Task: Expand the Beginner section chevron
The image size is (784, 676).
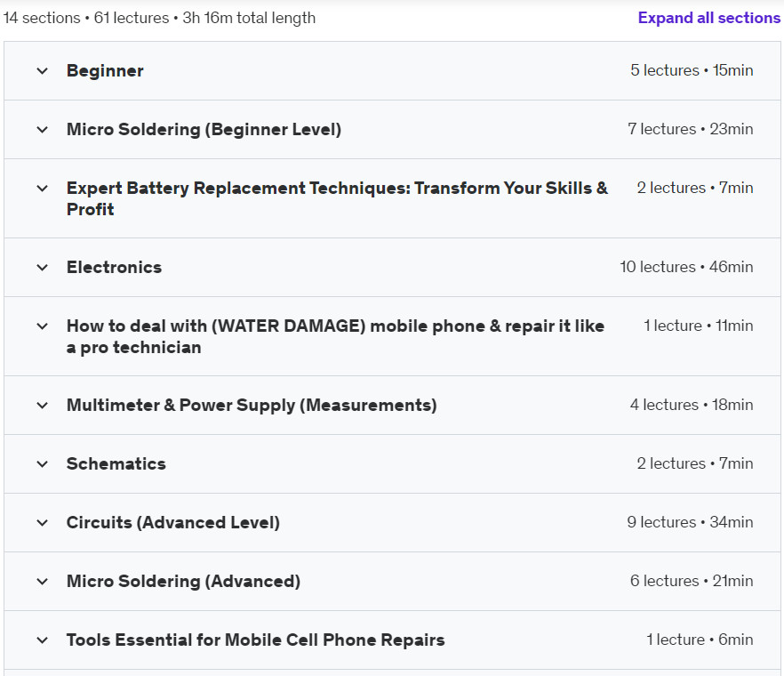Action: pyautogui.click(x=43, y=71)
